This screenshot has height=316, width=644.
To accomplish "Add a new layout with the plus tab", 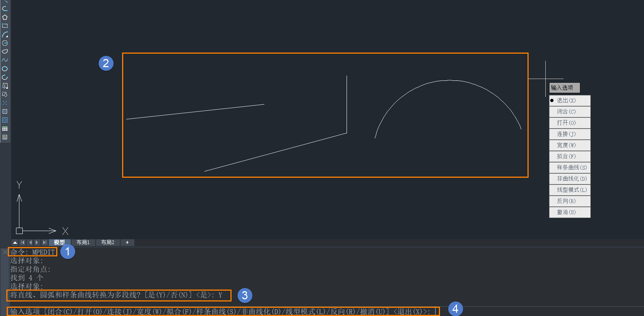I will click(127, 243).
